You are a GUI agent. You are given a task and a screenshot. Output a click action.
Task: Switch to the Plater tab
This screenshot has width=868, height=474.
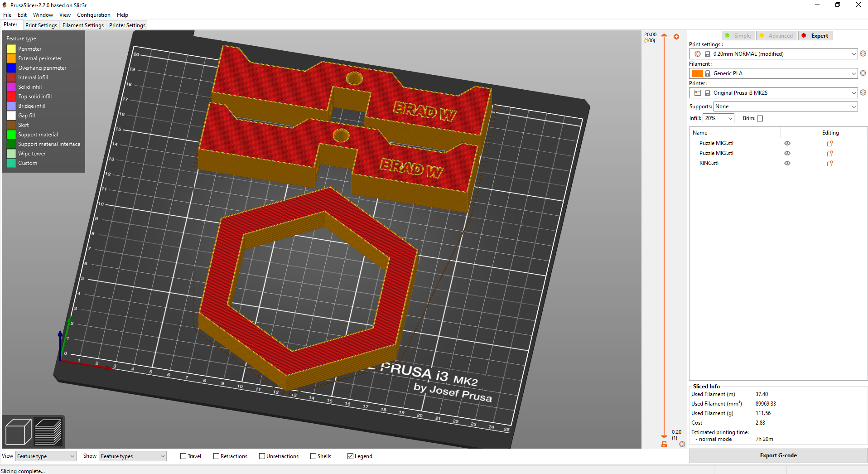10,25
